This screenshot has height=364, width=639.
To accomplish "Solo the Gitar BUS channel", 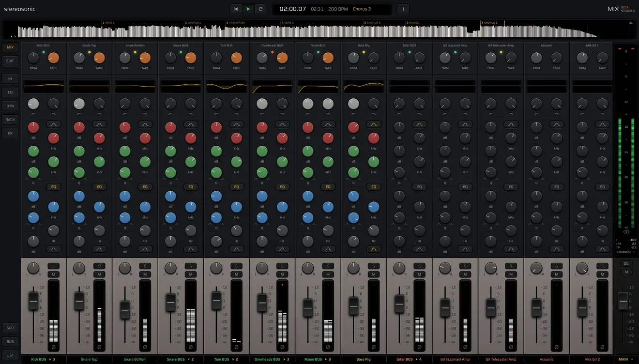I will [420, 266].
